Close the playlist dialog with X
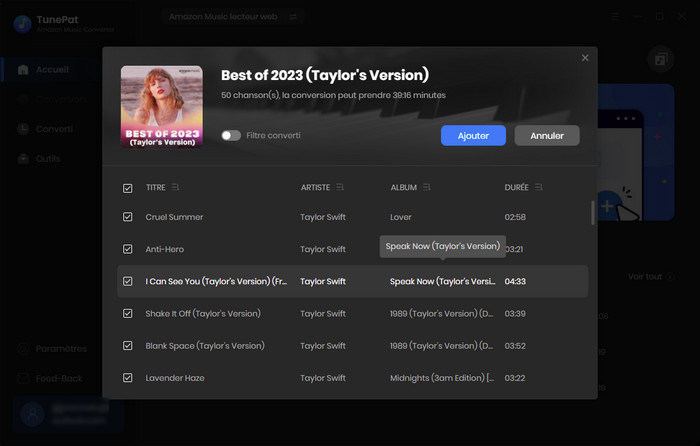 point(585,58)
